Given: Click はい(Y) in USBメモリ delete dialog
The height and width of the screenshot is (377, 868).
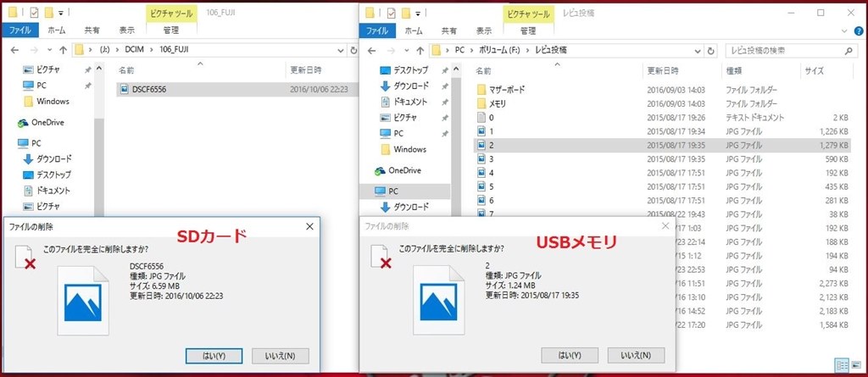Looking at the screenshot, I should (569, 355).
